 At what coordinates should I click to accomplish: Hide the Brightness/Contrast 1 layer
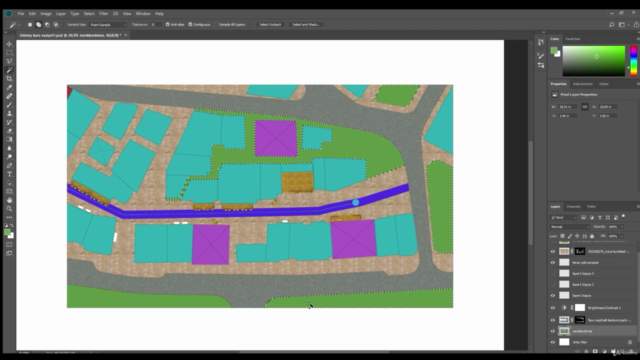point(553,308)
